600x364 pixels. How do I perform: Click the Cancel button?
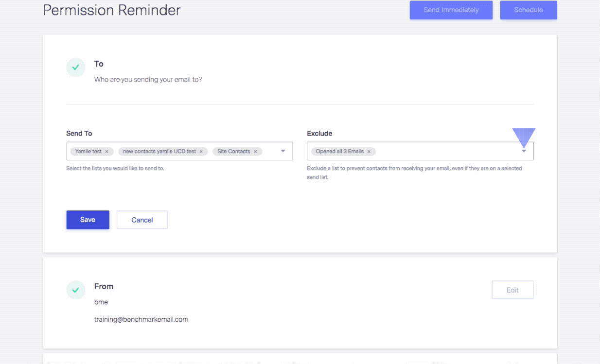point(142,220)
